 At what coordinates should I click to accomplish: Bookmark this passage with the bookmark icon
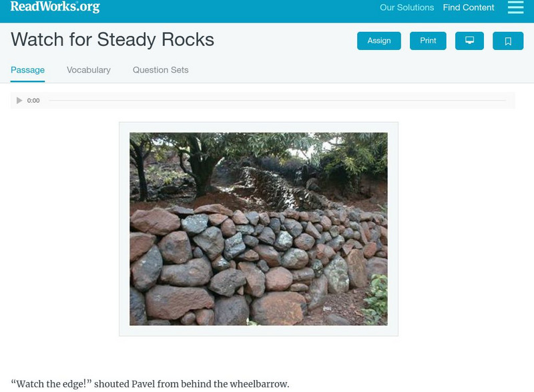(508, 41)
